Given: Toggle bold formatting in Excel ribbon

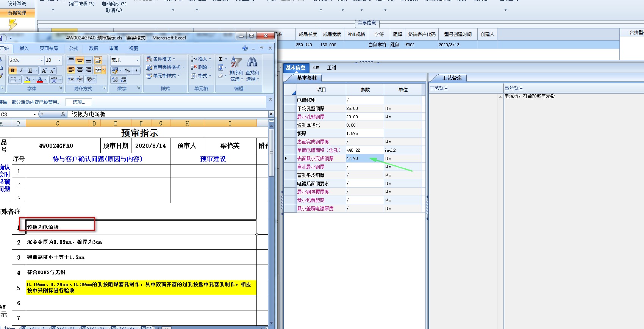Looking at the screenshot, I should click(13, 70).
